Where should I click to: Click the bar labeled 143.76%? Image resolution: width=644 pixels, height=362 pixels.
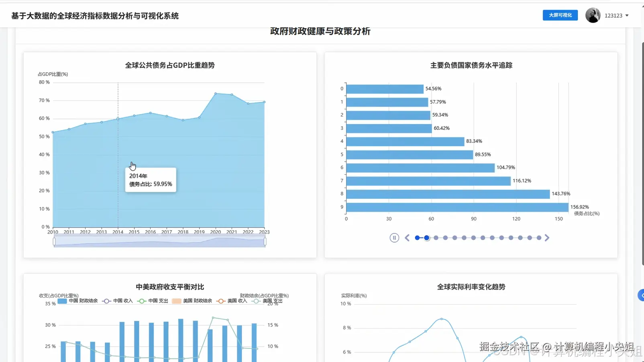[448, 194]
